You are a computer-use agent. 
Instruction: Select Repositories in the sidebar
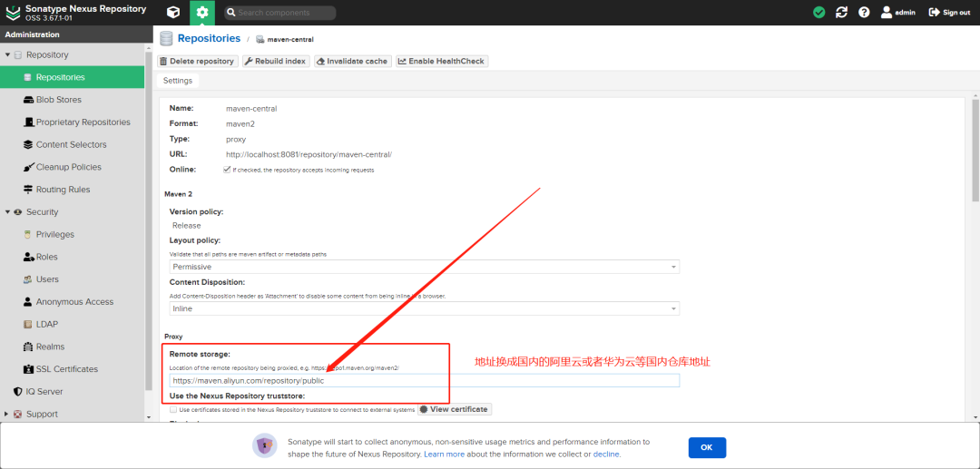72,77
